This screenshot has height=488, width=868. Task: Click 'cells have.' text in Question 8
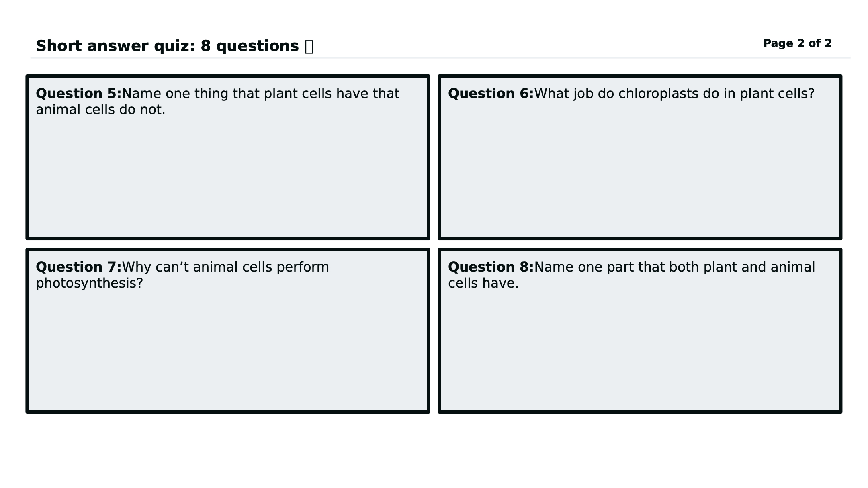483,283
